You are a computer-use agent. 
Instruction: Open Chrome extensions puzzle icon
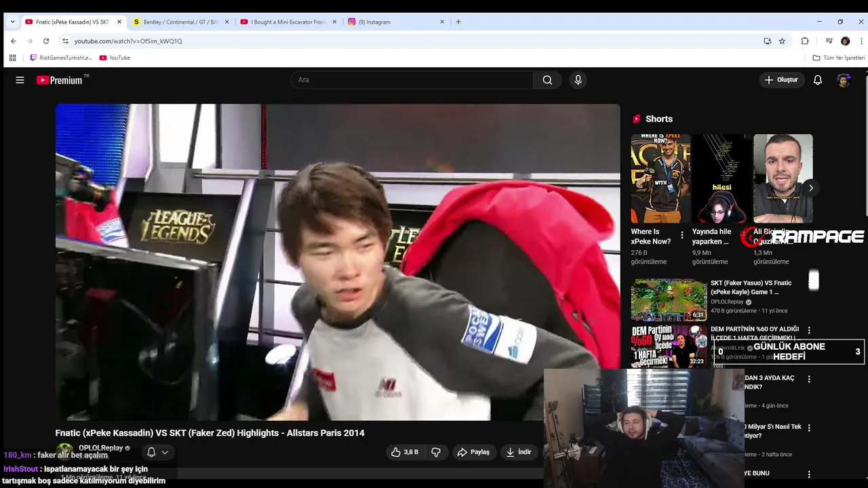pyautogui.click(x=805, y=41)
